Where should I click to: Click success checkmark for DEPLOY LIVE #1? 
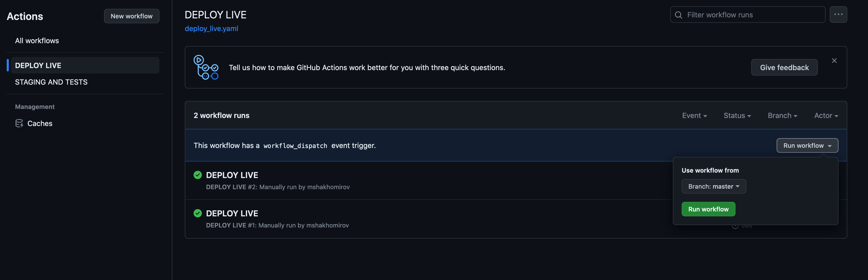(x=198, y=213)
